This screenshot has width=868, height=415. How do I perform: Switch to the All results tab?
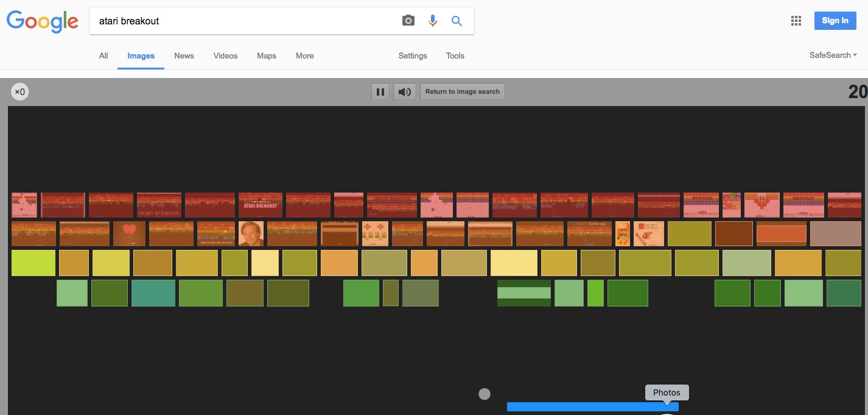tap(103, 55)
